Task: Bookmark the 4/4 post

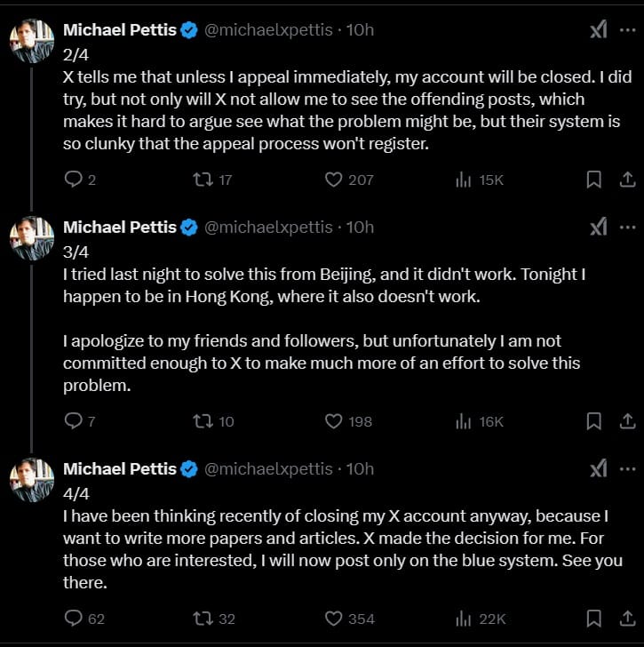Action: coord(593,619)
